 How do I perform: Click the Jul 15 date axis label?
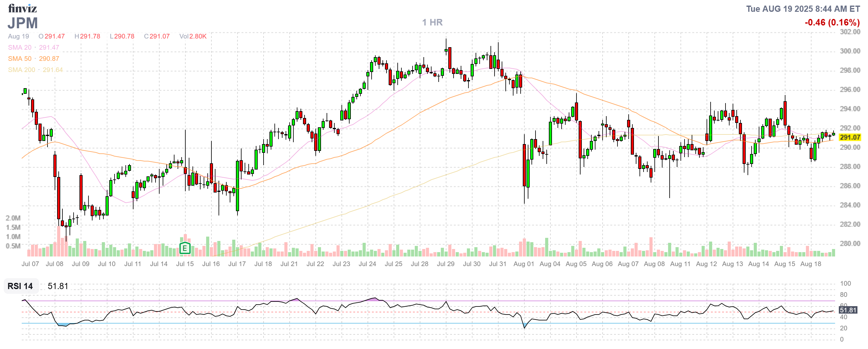coord(185,264)
